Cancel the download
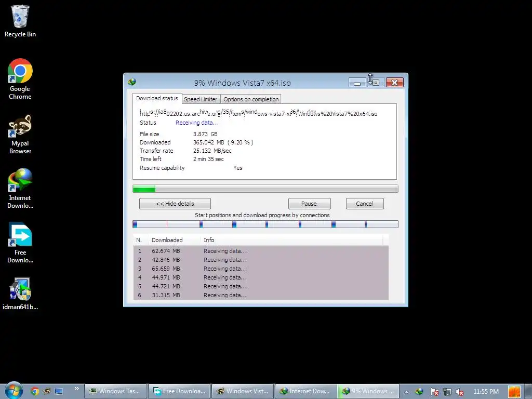The height and width of the screenshot is (399, 532). (364, 204)
